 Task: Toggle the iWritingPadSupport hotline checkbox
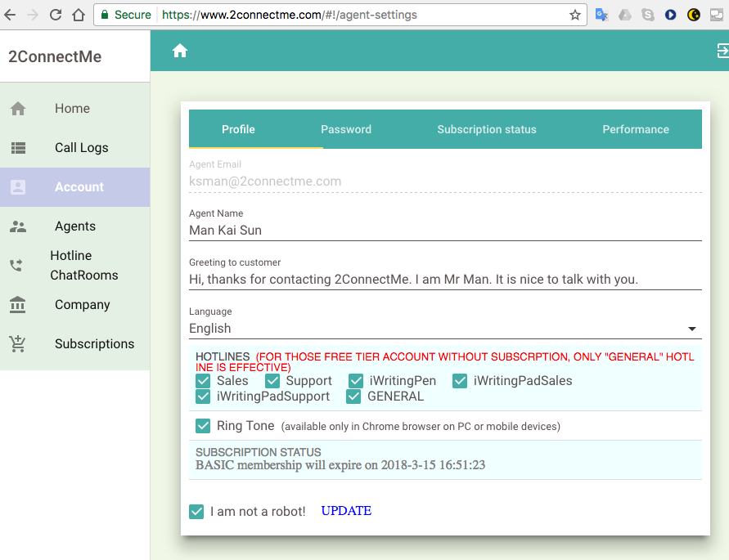(203, 396)
